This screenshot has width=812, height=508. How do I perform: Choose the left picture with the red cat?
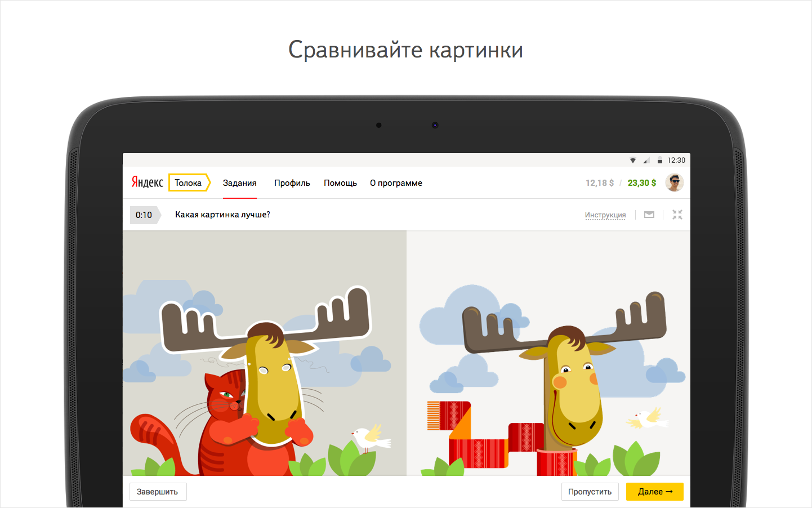click(x=265, y=353)
